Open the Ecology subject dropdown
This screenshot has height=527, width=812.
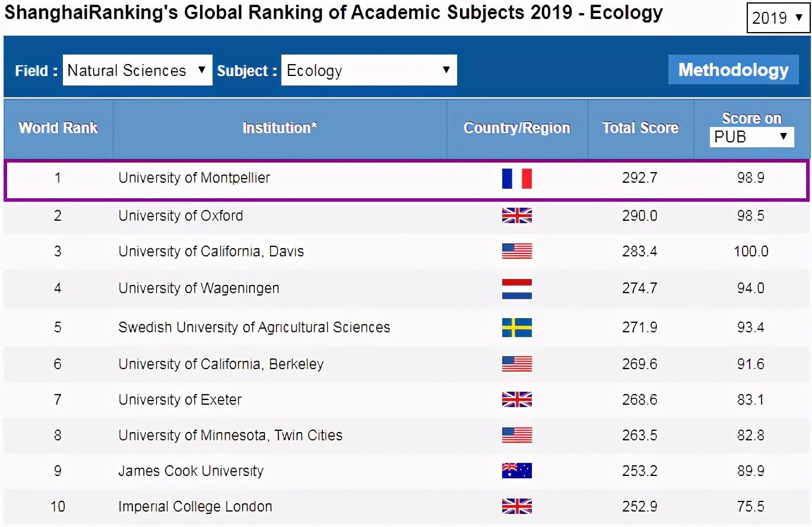[x=369, y=70]
